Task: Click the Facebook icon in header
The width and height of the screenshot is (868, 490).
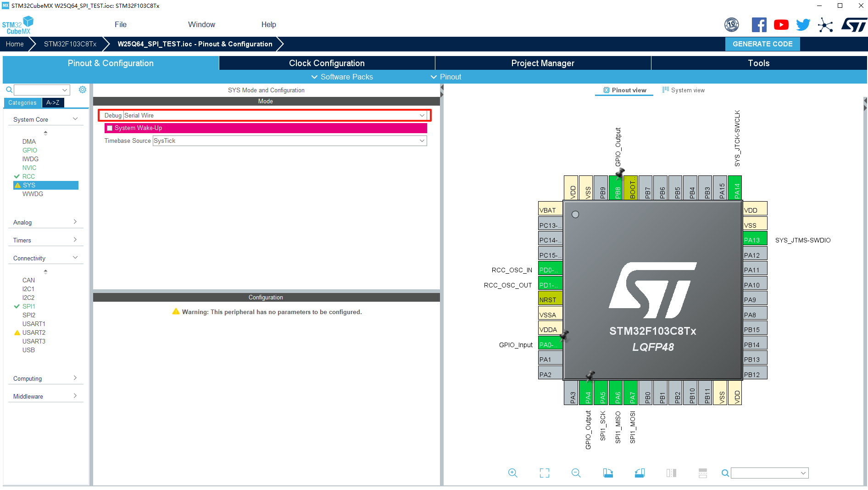Action: [759, 25]
